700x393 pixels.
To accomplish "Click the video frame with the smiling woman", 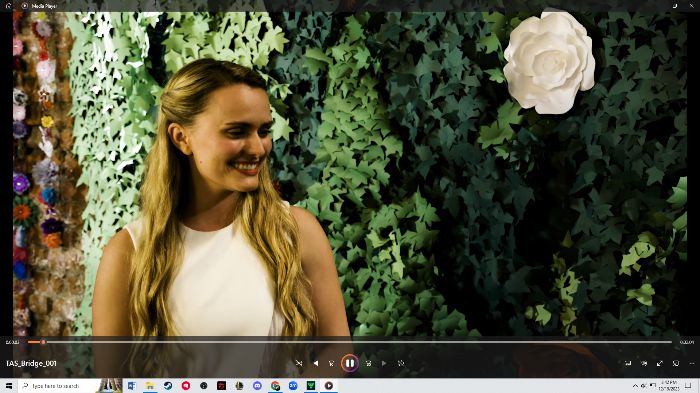I will coord(350,174).
